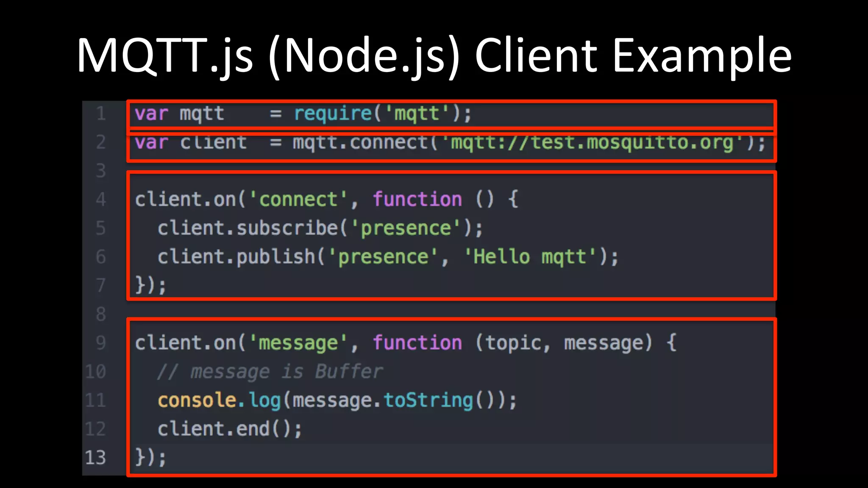Click 'toString' on line 11

click(x=428, y=401)
